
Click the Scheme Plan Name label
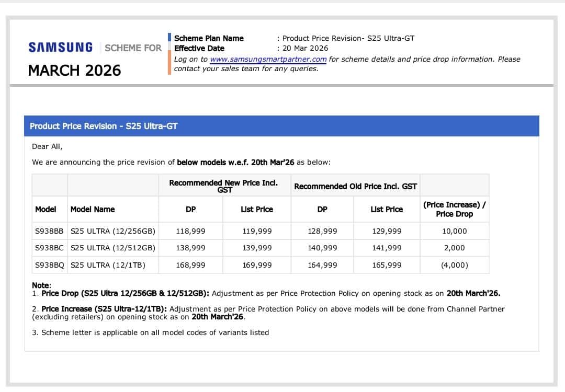[x=209, y=38]
